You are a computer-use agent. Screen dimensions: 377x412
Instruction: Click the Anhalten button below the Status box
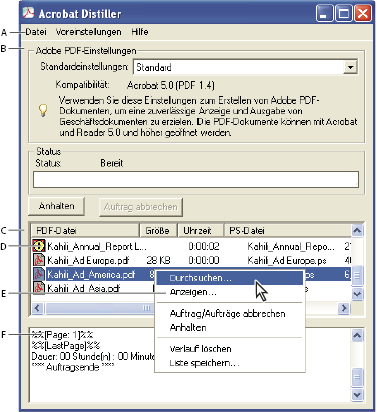point(56,206)
